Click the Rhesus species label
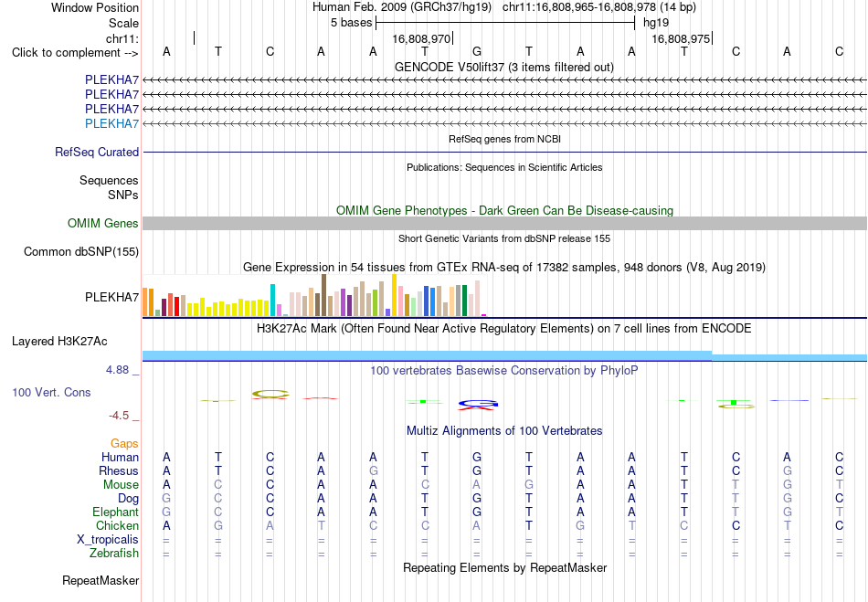868x602 pixels. pyautogui.click(x=119, y=470)
